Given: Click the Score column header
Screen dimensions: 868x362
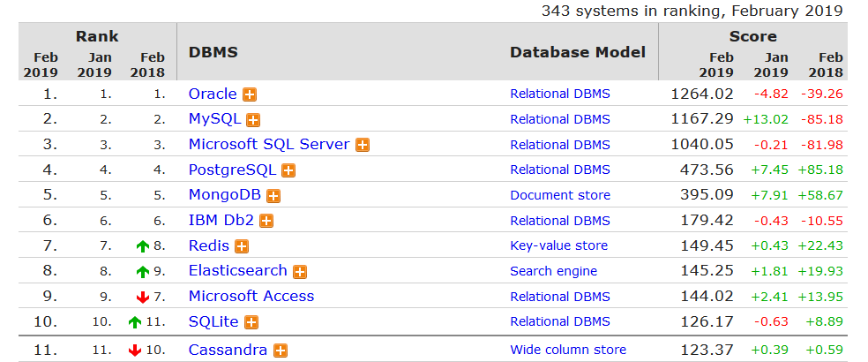Looking at the screenshot, I should coord(752,36).
